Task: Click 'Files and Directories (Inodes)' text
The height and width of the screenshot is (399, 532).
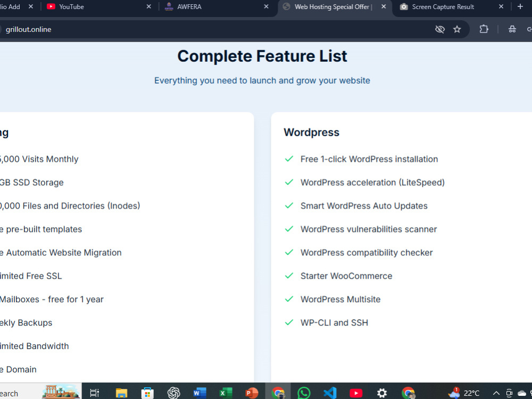Action: (x=81, y=206)
